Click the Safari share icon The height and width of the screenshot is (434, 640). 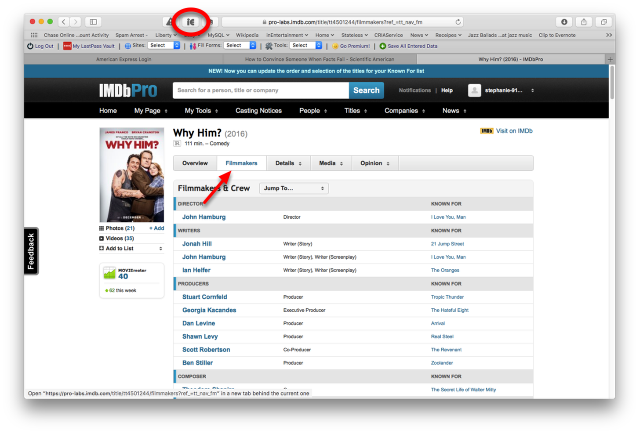[584, 22]
